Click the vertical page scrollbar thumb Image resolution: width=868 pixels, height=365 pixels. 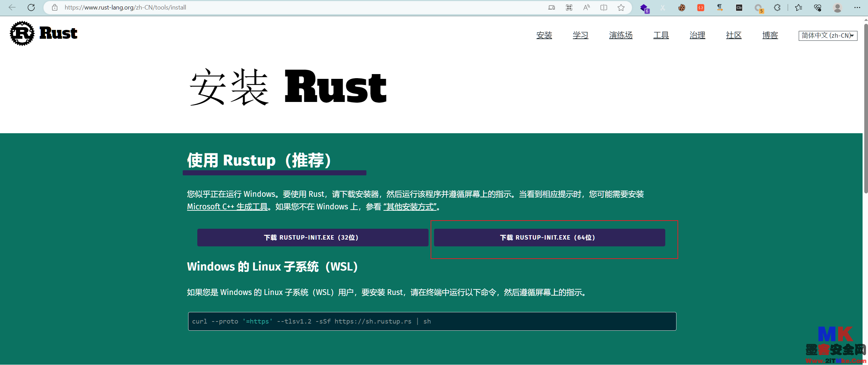(865, 108)
